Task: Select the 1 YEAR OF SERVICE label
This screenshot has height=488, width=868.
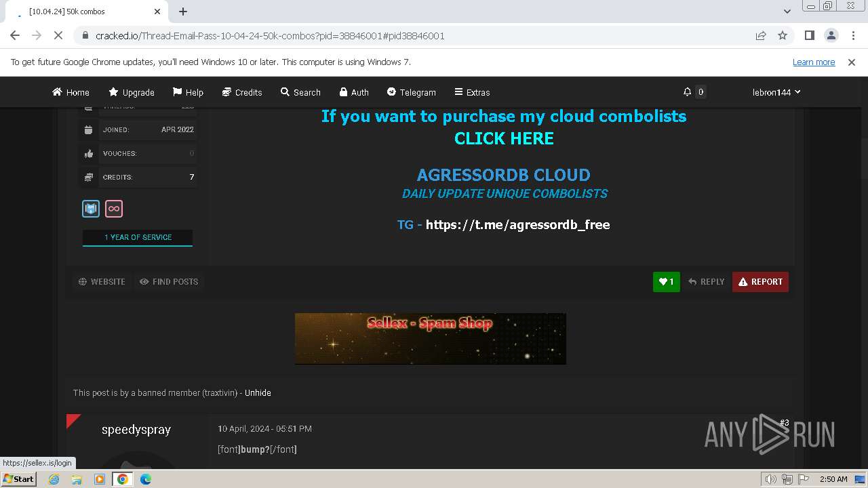Action: coord(138,237)
